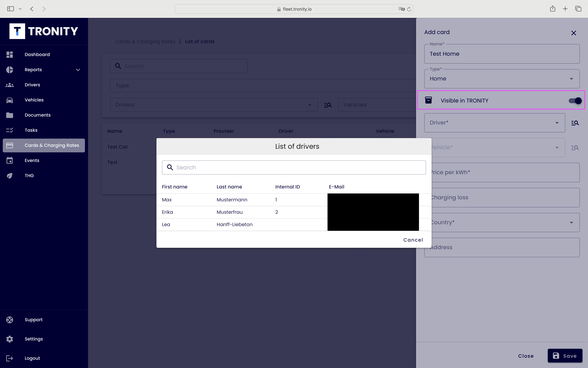The width and height of the screenshot is (588, 368).
Task: Toggle the Visible in TRONITY switch
Action: coord(575,101)
